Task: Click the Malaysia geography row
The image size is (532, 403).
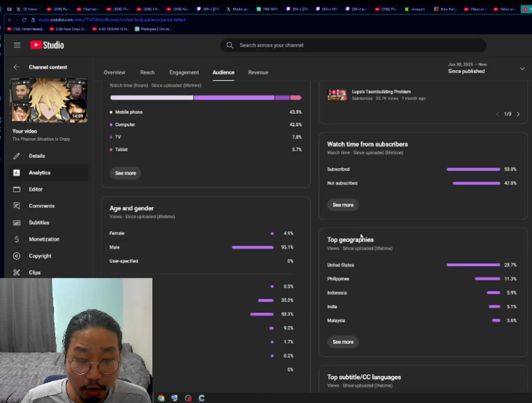Action: coord(422,321)
